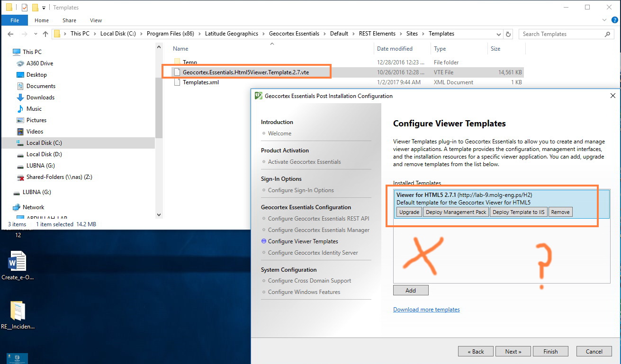
Task: Sort files by the Size column header
Action: (495, 49)
